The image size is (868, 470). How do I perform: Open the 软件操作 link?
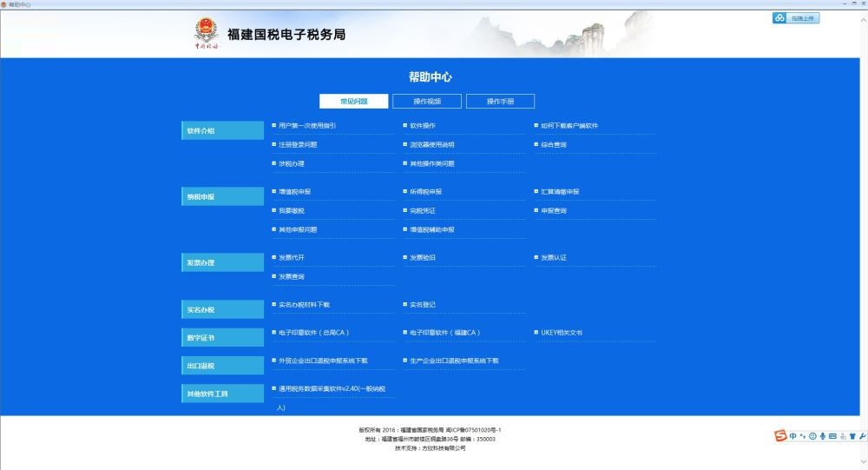pyautogui.click(x=423, y=126)
